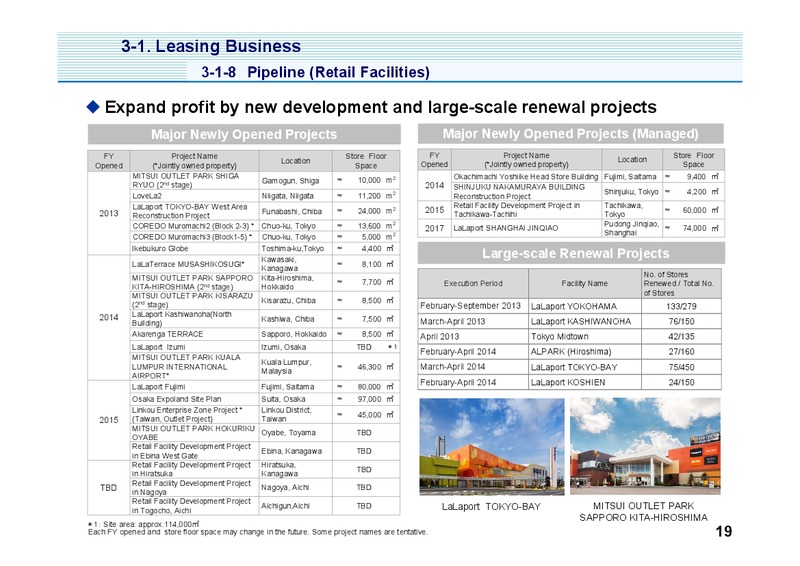This screenshot has height=566, width=800.
Task: Click the 74,000 floor space value
Action: tap(693, 228)
